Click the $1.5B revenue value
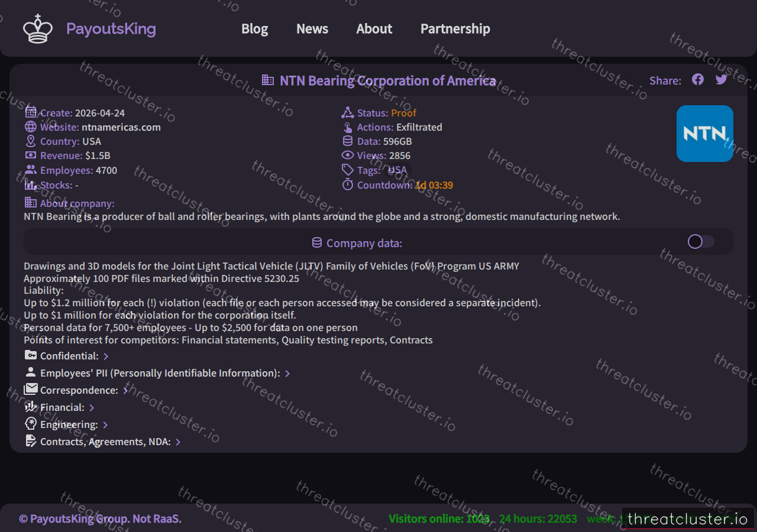 click(x=98, y=156)
